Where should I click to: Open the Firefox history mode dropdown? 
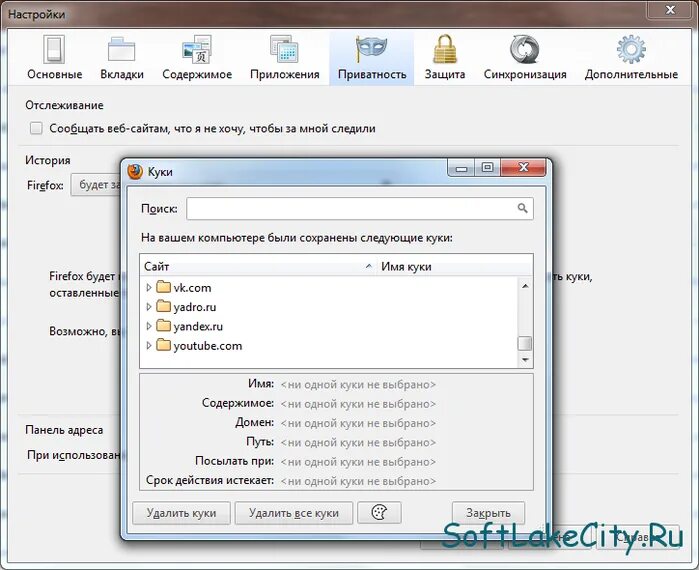(96, 185)
